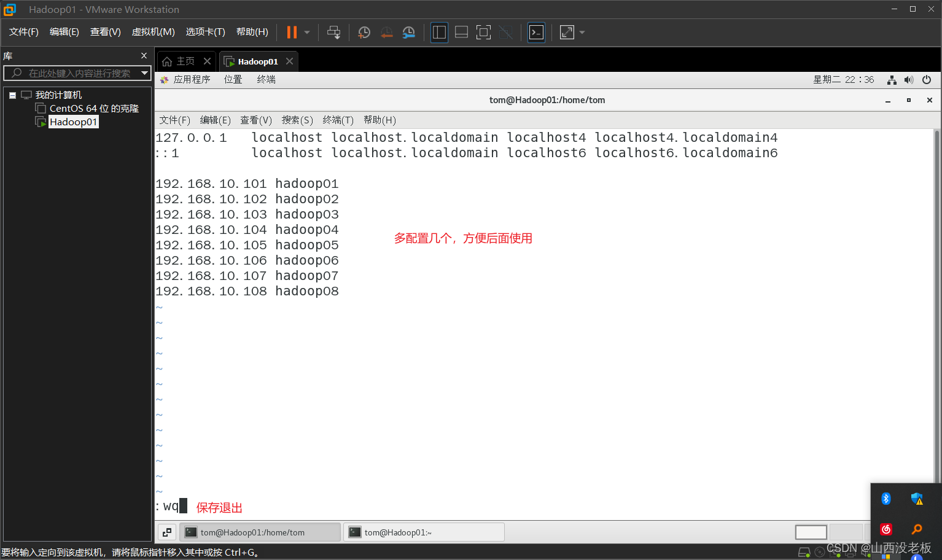Image resolution: width=942 pixels, height=560 pixels.
Task: Open the terminal 帮助(H) menu
Action: point(380,120)
